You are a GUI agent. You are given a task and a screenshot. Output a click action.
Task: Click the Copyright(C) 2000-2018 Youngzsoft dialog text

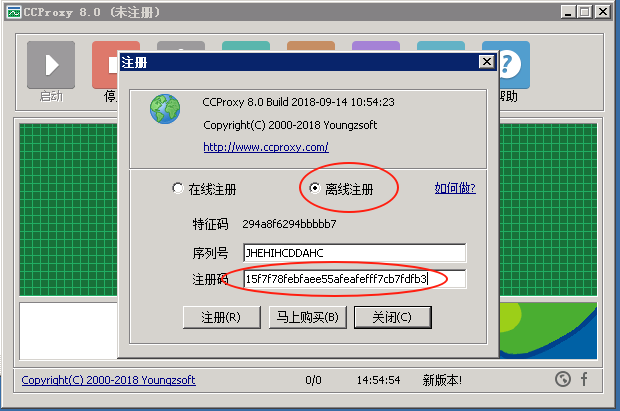point(290,125)
